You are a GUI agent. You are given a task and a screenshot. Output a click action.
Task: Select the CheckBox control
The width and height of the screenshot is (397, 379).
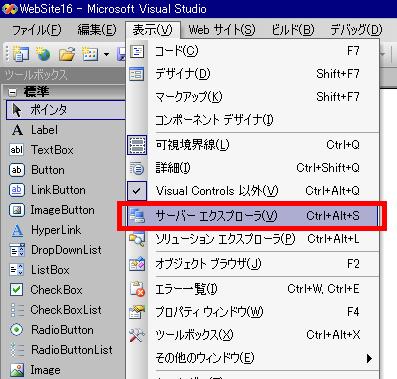[x=66, y=290]
